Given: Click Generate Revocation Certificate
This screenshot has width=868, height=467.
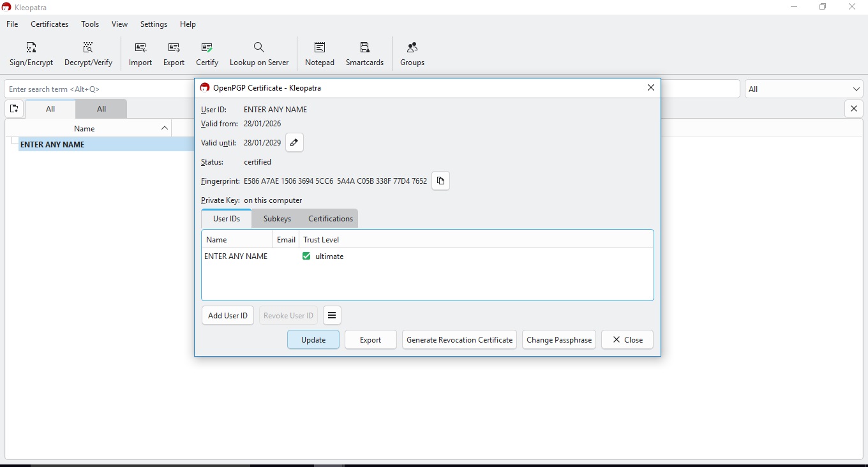Looking at the screenshot, I should (460, 340).
